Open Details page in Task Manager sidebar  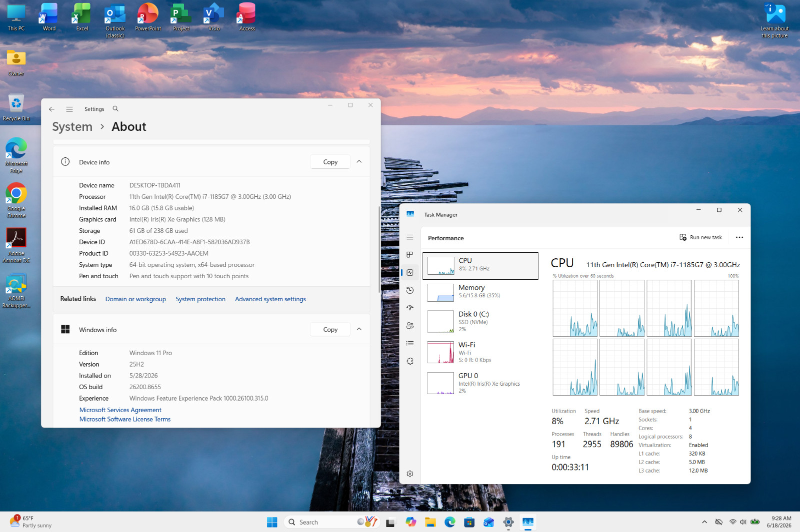click(410, 343)
